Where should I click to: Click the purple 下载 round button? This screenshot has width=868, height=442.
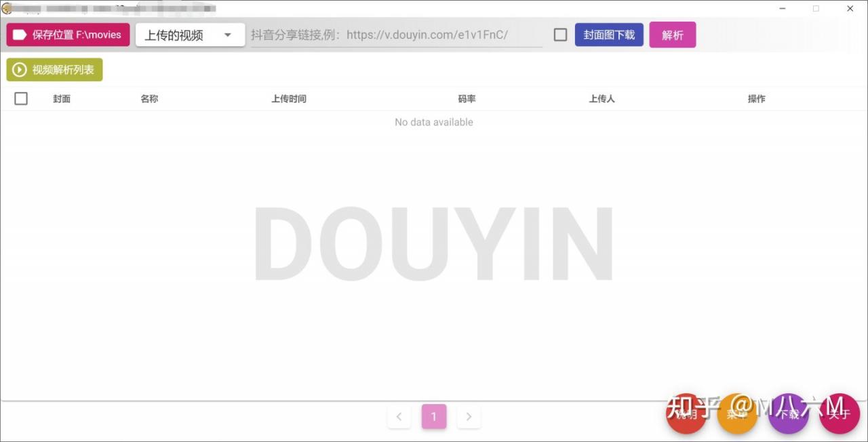pyautogui.click(x=789, y=414)
